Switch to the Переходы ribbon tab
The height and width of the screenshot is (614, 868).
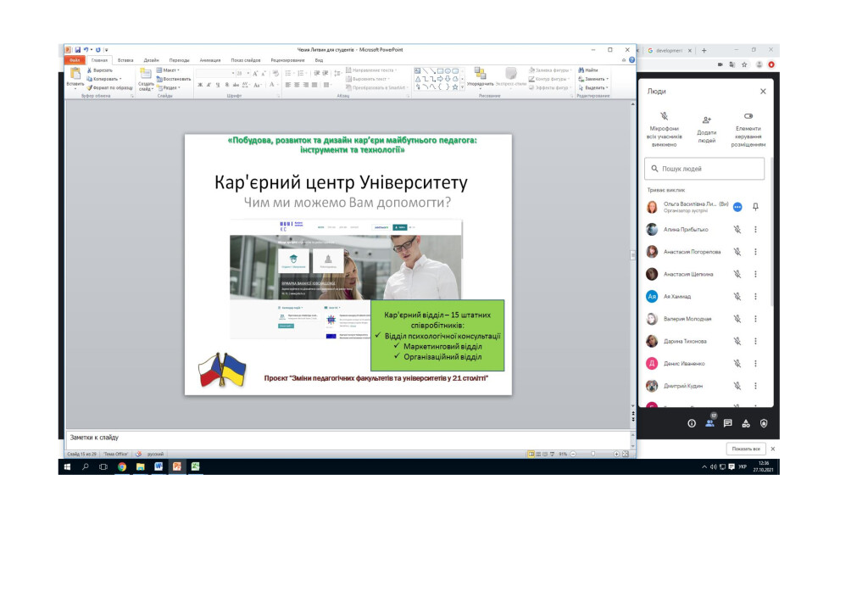point(180,60)
